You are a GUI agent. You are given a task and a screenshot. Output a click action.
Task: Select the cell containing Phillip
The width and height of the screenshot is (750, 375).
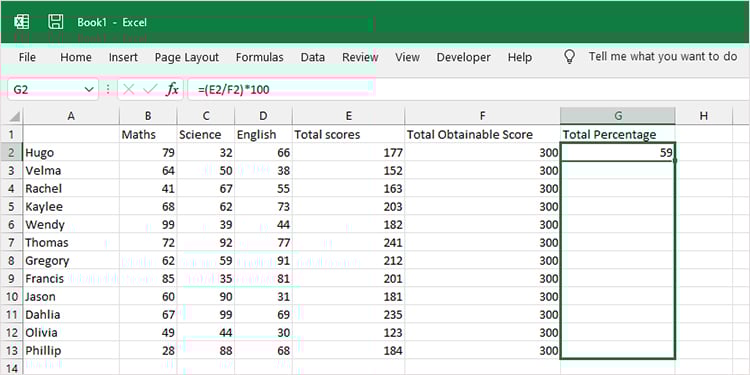(x=71, y=351)
